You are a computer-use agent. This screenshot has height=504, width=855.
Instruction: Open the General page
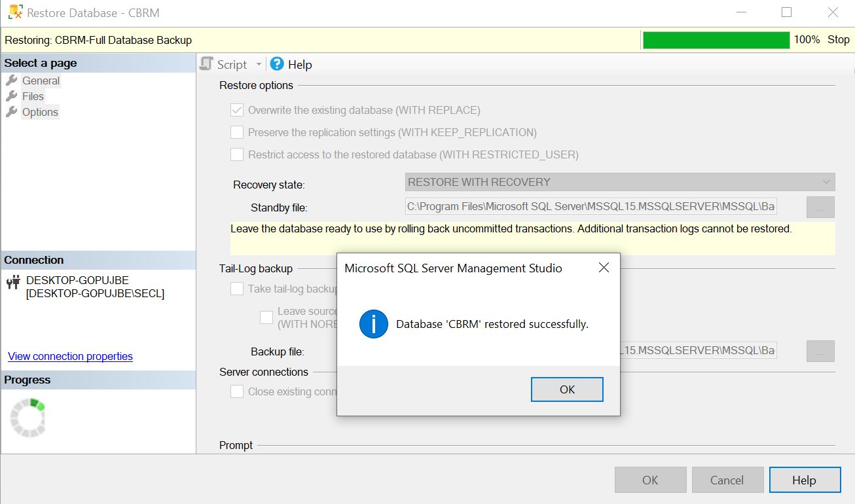point(41,81)
